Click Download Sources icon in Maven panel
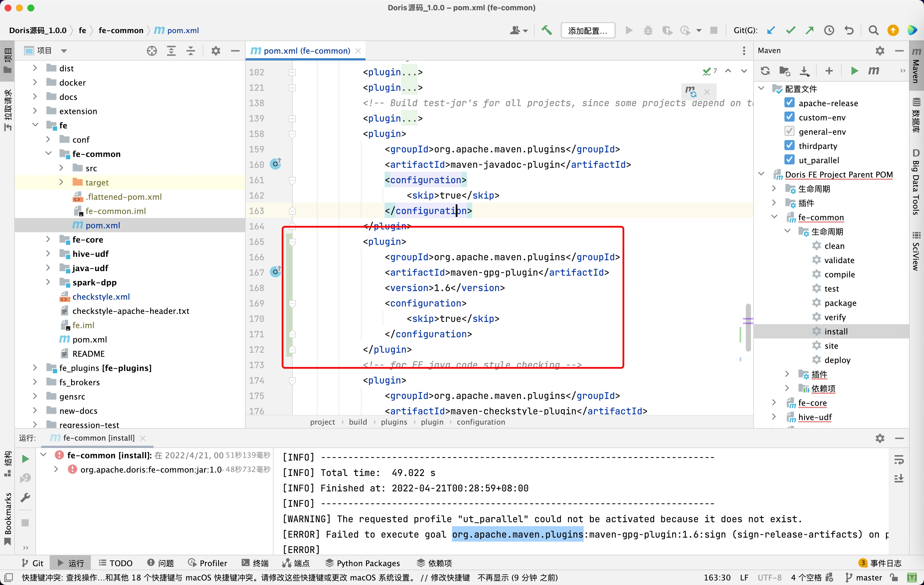 click(x=804, y=71)
